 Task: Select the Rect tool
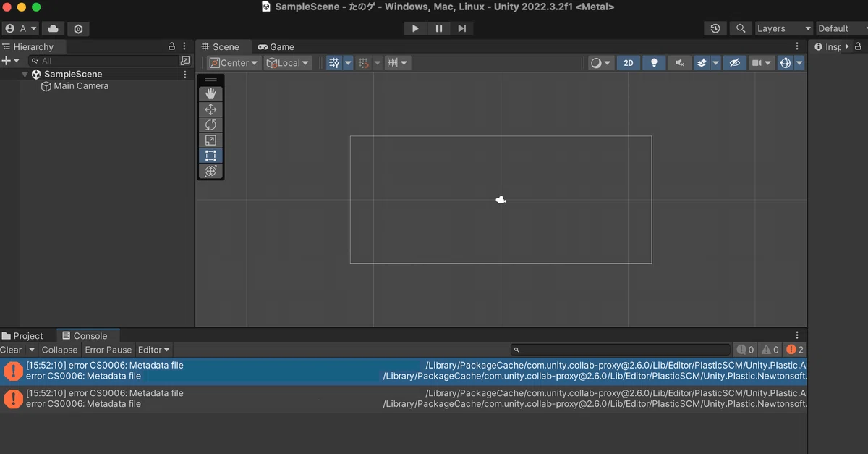[x=210, y=155]
